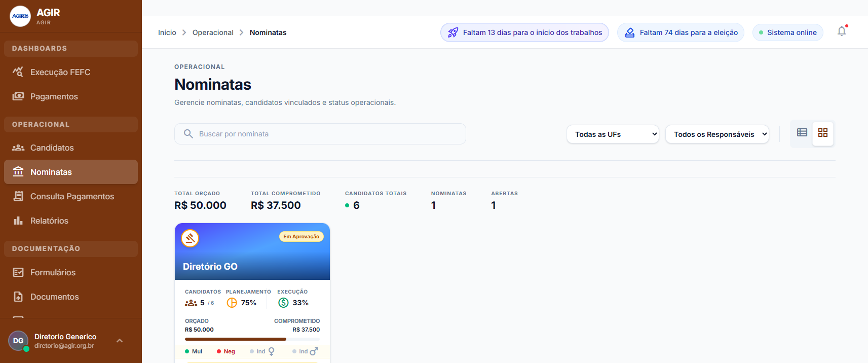Click Nominatas breadcrumb item
Image resolution: width=868 pixels, height=363 pixels.
click(268, 32)
